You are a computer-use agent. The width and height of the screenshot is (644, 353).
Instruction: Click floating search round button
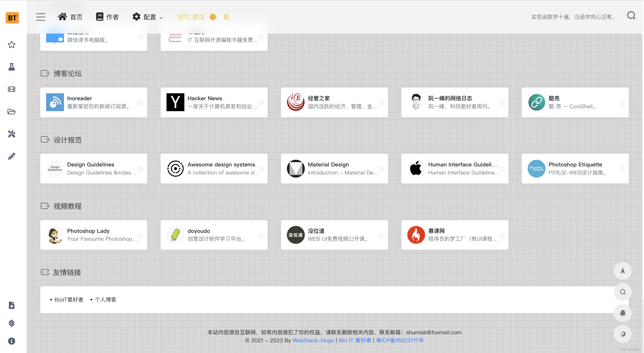point(623,292)
